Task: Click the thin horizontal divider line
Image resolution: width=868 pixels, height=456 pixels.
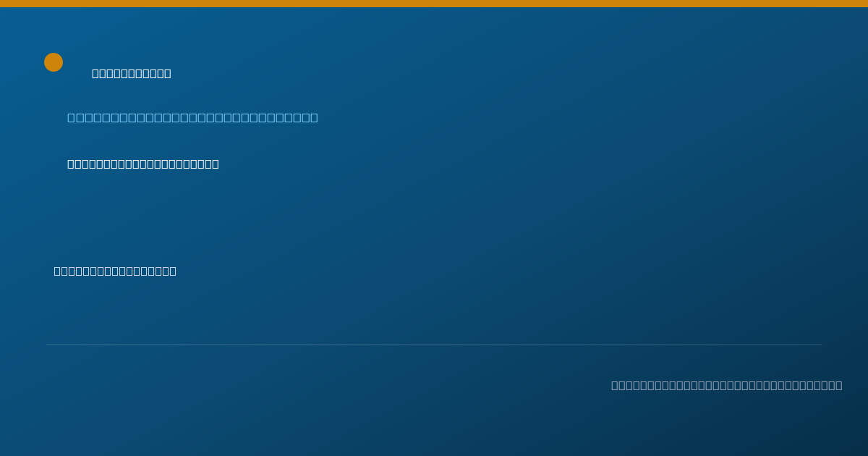Action: point(434,345)
